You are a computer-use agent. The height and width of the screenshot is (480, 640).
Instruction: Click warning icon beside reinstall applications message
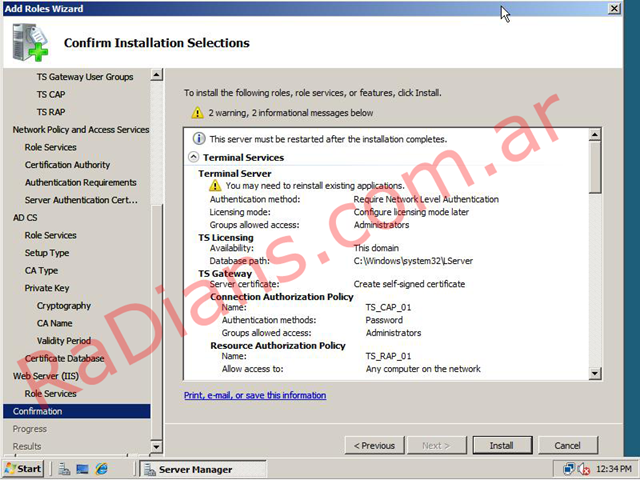tap(214, 186)
